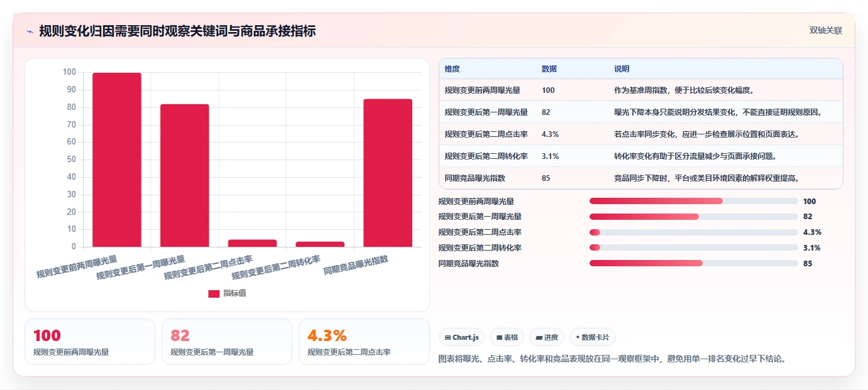
Task: Click the lightning icon beside the title
Action: (30, 31)
